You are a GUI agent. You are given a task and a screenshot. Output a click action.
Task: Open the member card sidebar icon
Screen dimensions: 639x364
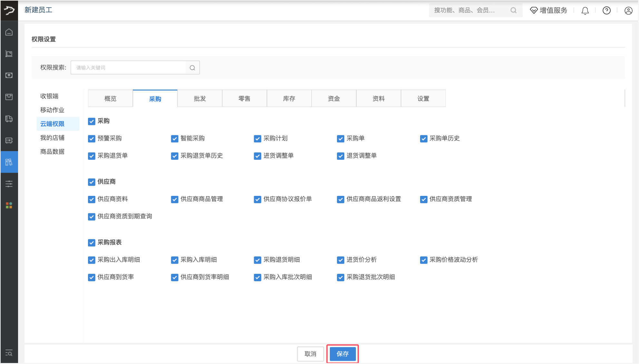(x=9, y=140)
